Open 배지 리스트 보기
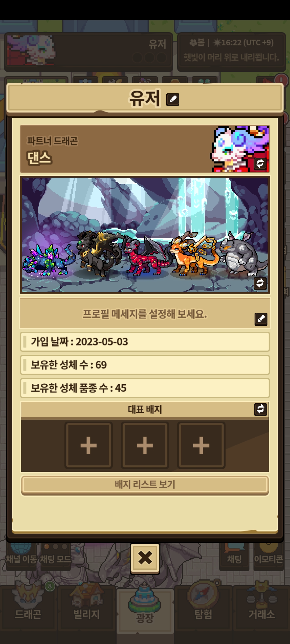 [145, 485]
